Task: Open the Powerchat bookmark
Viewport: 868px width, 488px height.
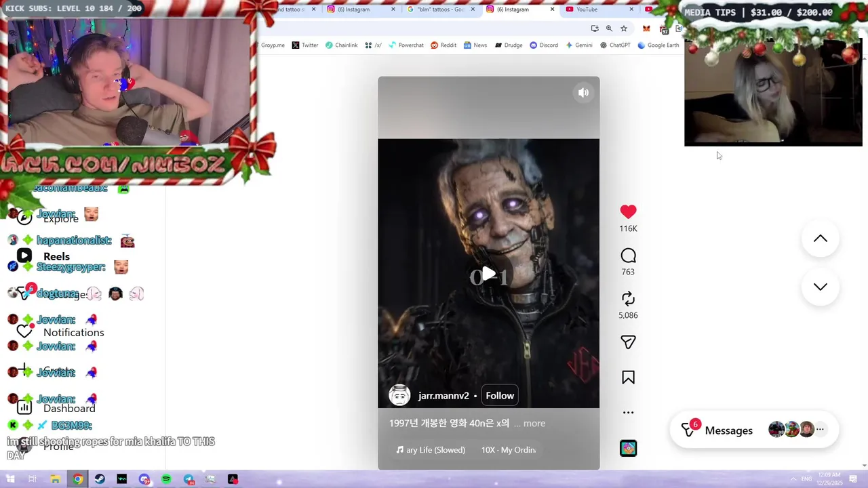Action: pyautogui.click(x=406, y=45)
